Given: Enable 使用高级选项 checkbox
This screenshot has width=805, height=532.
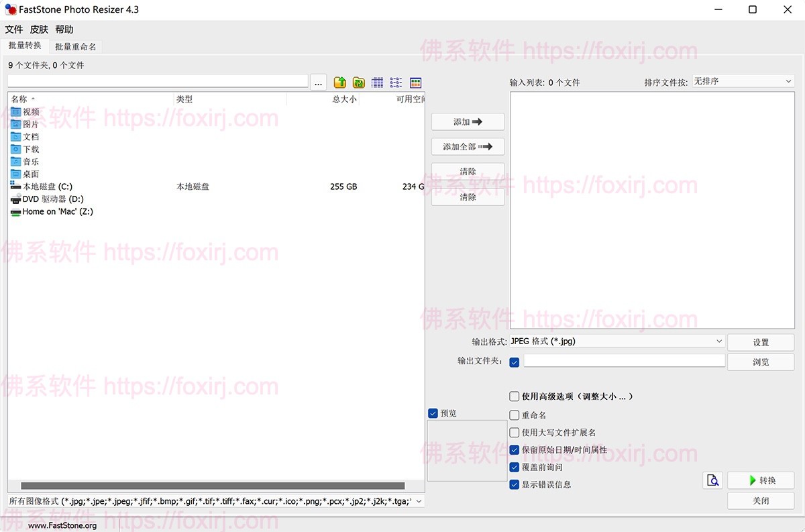Looking at the screenshot, I should (x=515, y=396).
